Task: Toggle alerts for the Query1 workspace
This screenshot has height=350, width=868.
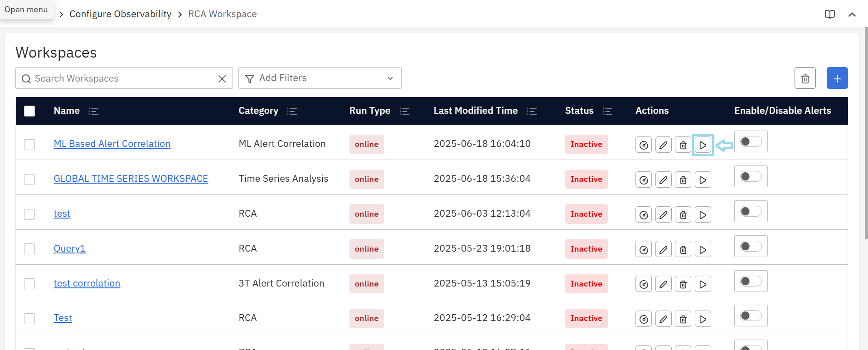Action: click(x=751, y=247)
